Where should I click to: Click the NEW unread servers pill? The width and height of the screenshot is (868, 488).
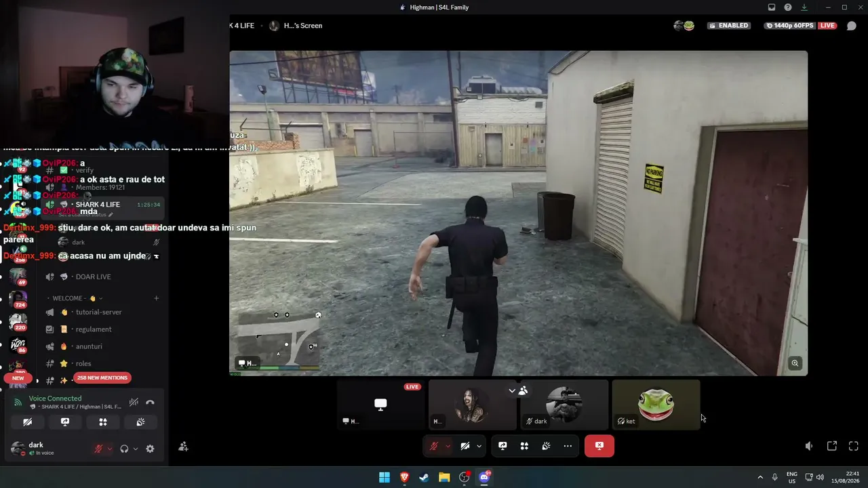tap(18, 378)
